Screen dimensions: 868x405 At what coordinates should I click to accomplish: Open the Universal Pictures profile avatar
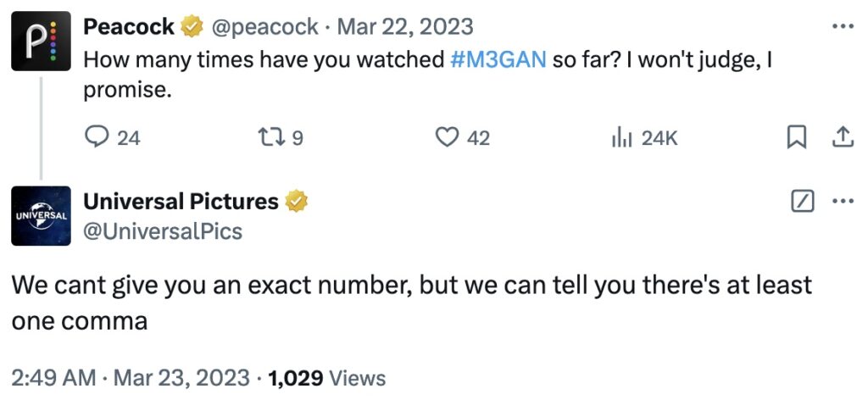(40, 216)
